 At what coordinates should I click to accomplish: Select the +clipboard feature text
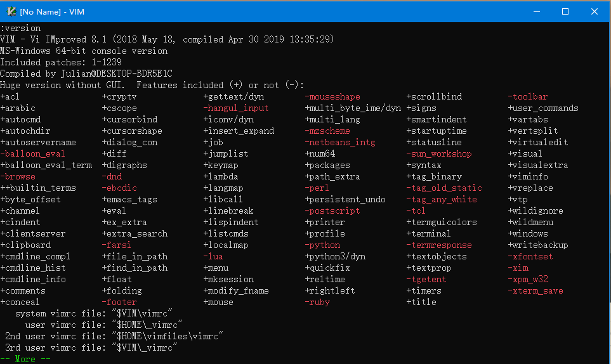[26, 245]
